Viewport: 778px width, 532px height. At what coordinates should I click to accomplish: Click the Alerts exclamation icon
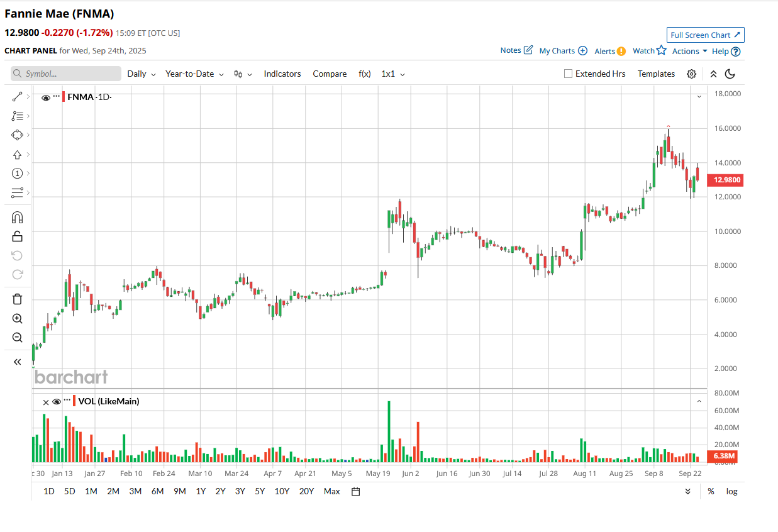[x=621, y=51]
